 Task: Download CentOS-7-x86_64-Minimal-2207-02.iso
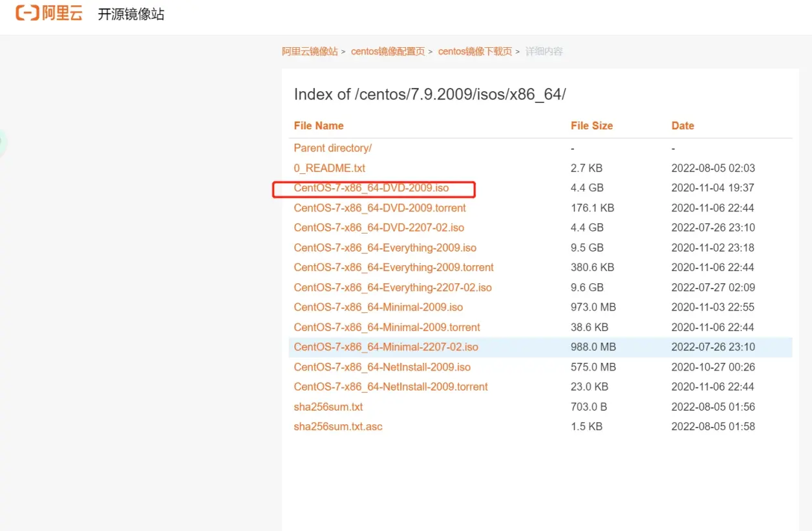(x=386, y=347)
